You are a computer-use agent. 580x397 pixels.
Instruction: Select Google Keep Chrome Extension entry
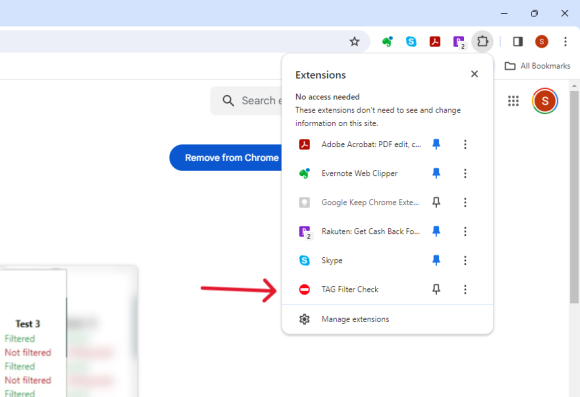pos(370,202)
